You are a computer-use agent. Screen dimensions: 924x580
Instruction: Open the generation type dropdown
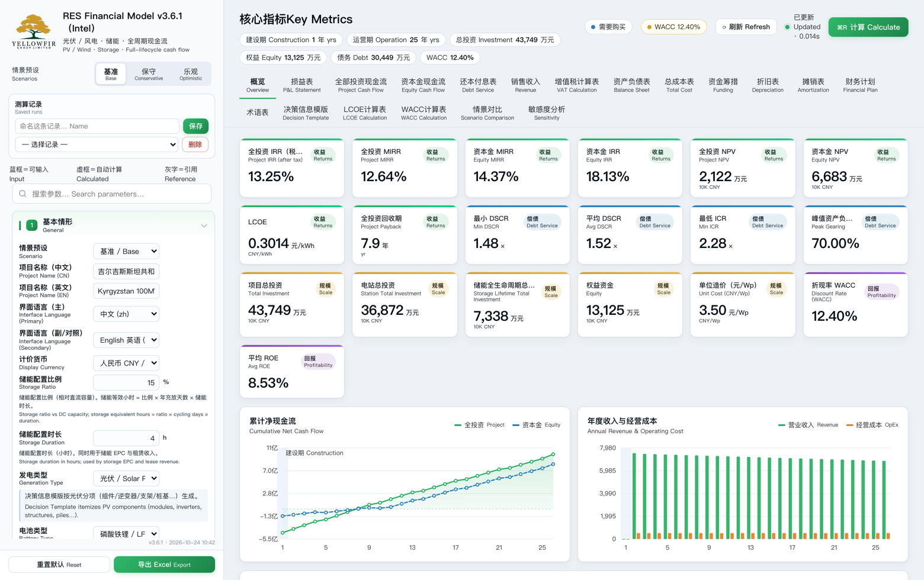point(126,478)
